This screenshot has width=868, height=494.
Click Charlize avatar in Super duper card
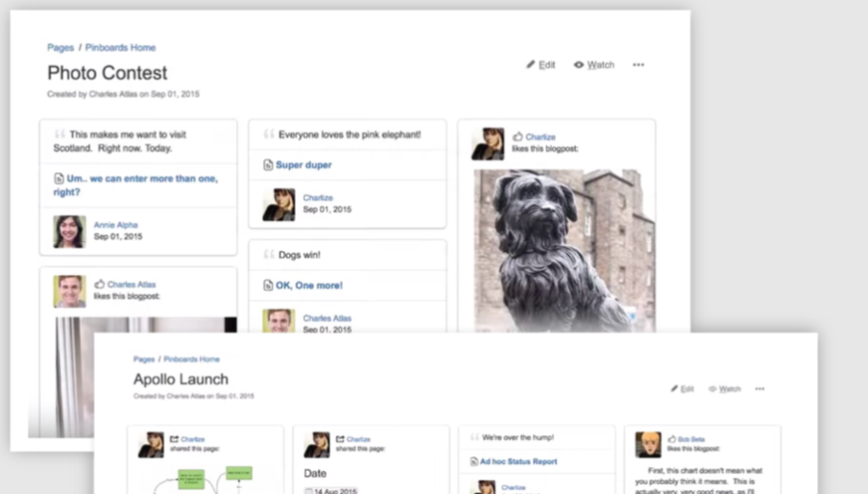tap(278, 205)
